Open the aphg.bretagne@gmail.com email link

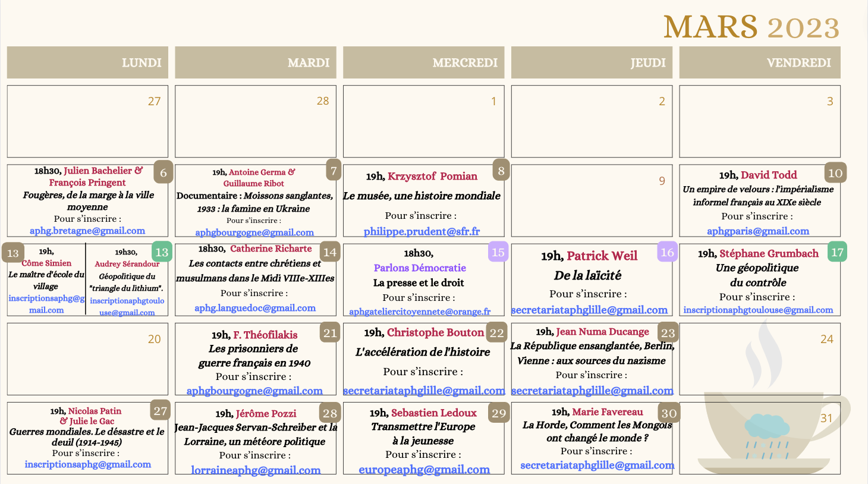[x=87, y=231]
